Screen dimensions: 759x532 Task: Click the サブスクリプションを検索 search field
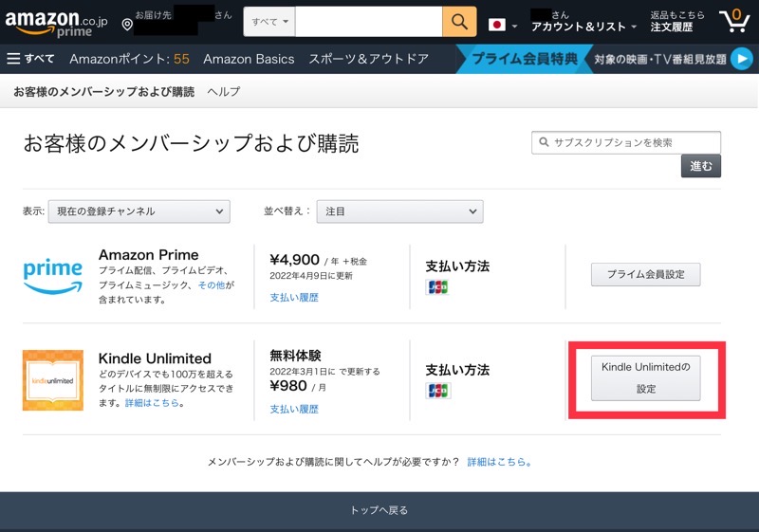coord(626,142)
